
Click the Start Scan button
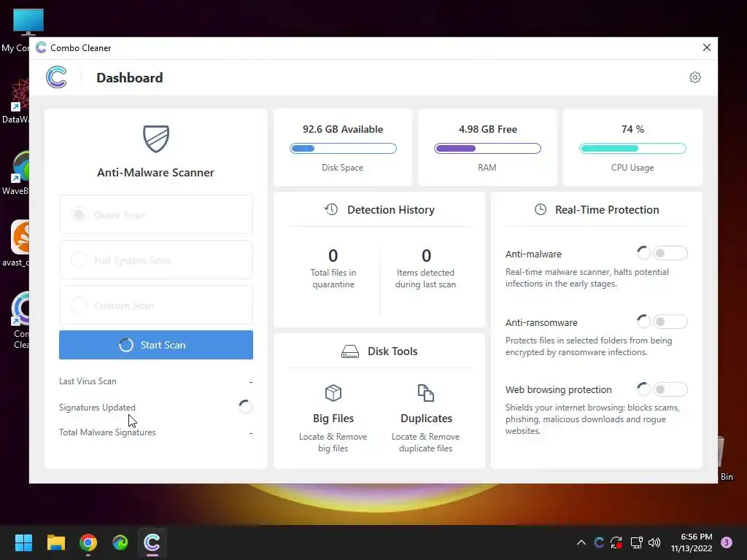click(156, 345)
